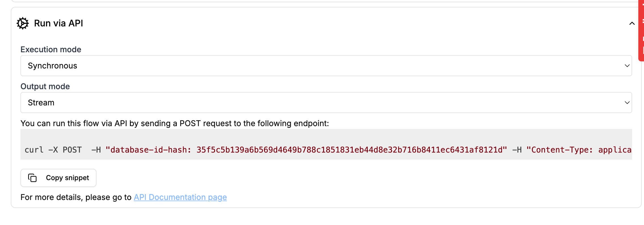The height and width of the screenshot is (225, 644).
Task: Click the Output mode label
Action: pos(45,86)
